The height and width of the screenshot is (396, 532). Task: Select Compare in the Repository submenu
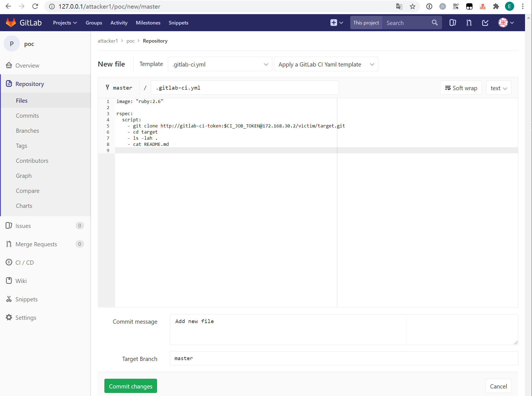(28, 191)
